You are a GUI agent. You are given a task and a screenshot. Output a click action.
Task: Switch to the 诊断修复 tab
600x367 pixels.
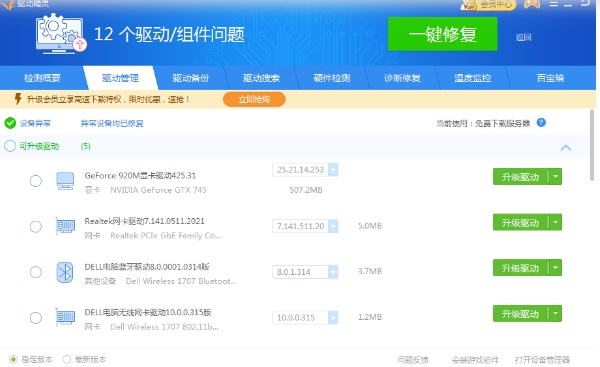click(x=402, y=78)
